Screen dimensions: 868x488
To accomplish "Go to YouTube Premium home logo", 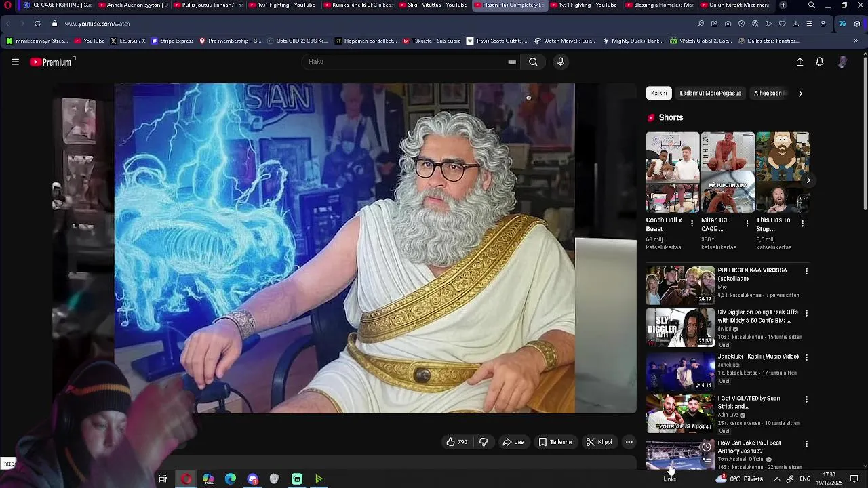I will pos(52,62).
